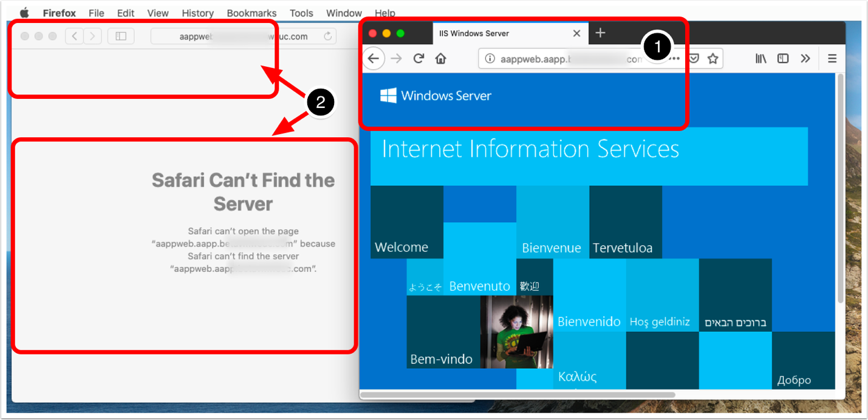Open the Bookmarks menu

[251, 13]
